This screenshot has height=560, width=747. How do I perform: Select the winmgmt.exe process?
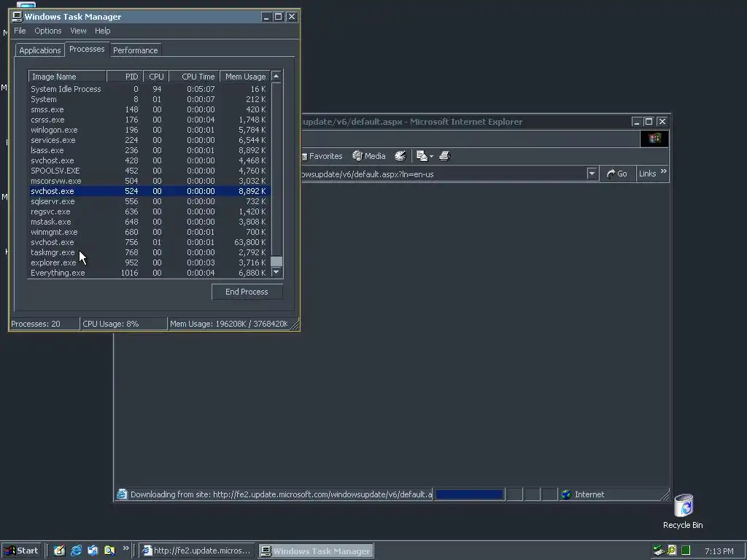click(150, 233)
